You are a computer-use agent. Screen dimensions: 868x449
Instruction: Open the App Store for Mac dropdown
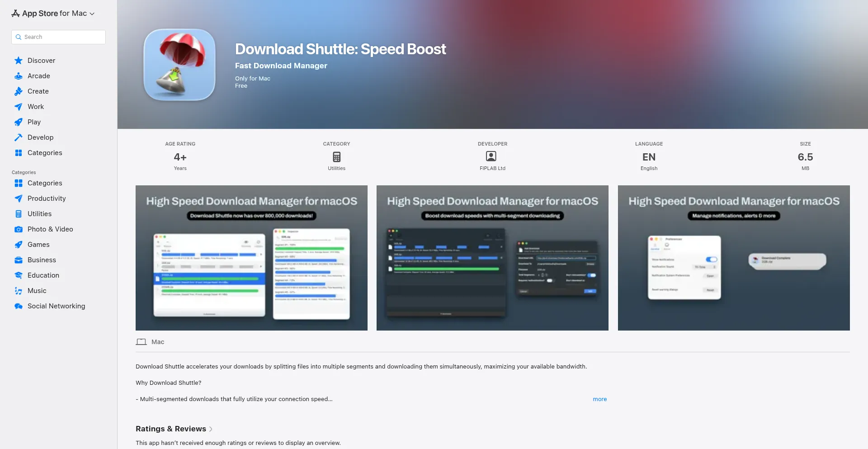[53, 14]
